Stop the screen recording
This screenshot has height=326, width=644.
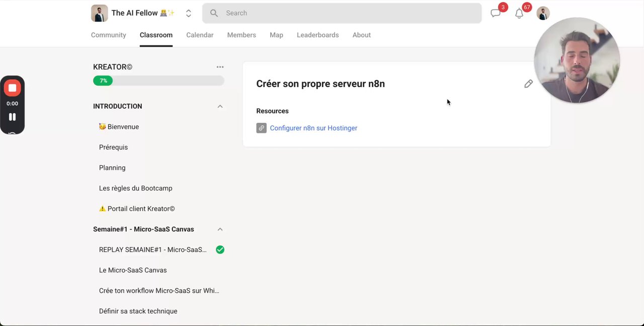click(x=12, y=88)
